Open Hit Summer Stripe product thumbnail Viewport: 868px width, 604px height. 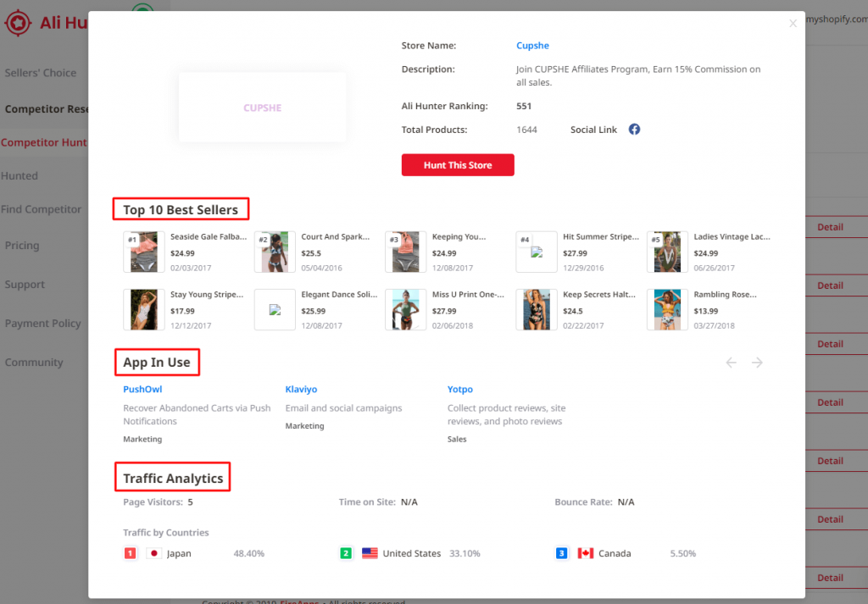coord(537,252)
